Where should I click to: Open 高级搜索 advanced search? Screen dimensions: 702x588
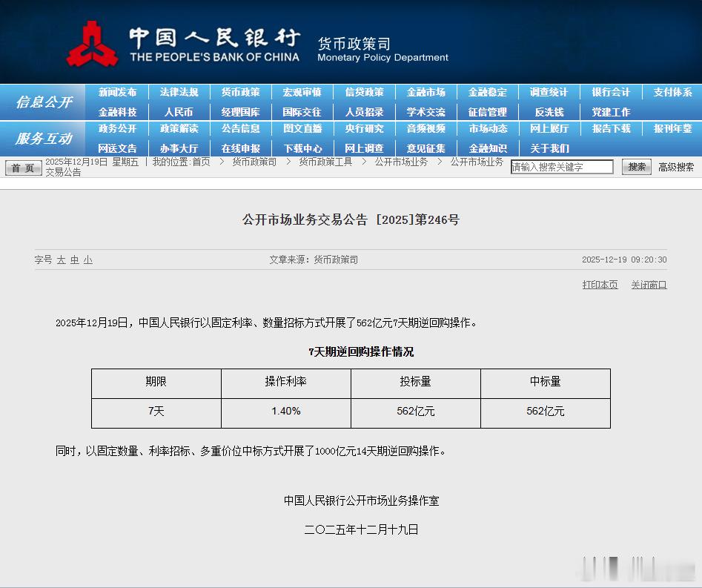pyautogui.click(x=676, y=167)
